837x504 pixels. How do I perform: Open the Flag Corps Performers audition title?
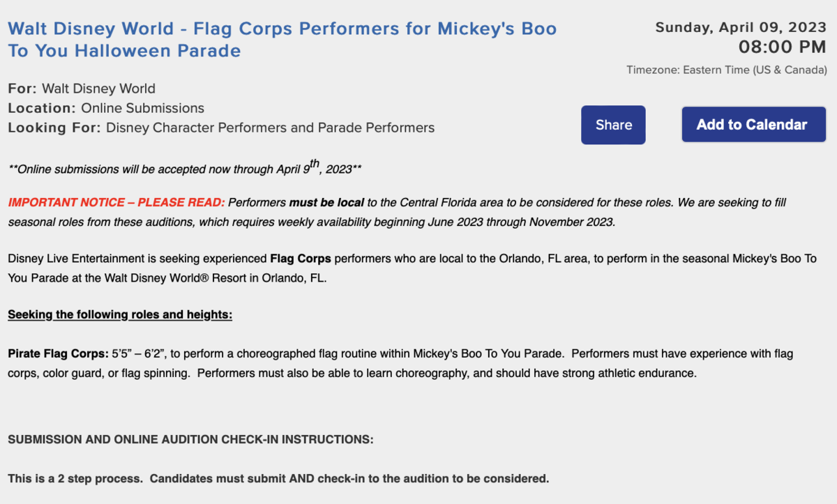pyautogui.click(x=282, y=40)
